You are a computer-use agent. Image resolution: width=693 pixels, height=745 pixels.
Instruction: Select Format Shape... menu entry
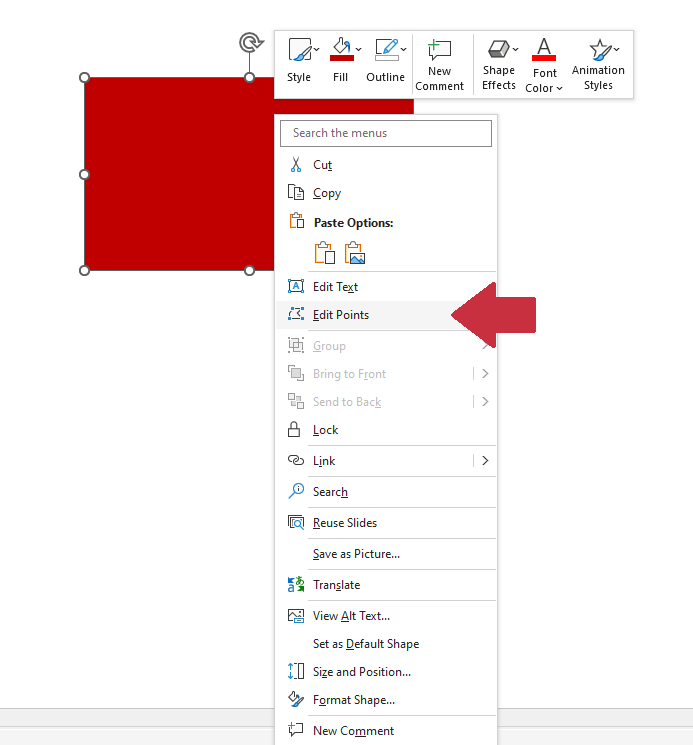(x=353, y=700)
